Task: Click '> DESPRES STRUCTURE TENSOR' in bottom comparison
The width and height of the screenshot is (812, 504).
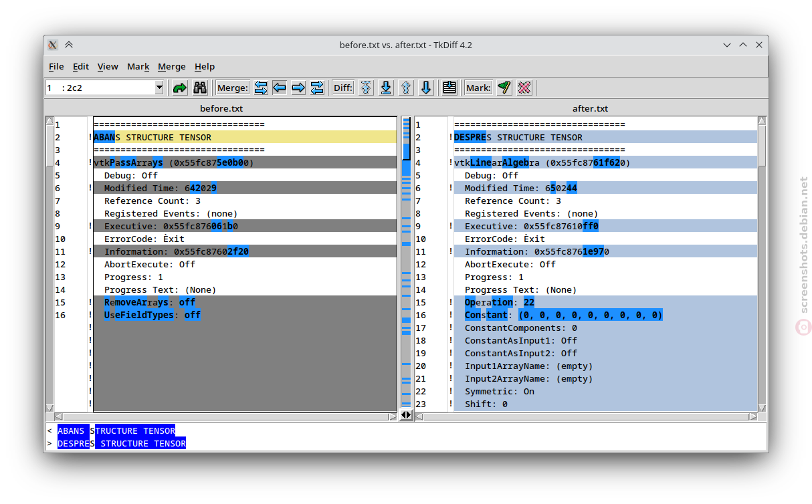Action: tap(116, 443)
